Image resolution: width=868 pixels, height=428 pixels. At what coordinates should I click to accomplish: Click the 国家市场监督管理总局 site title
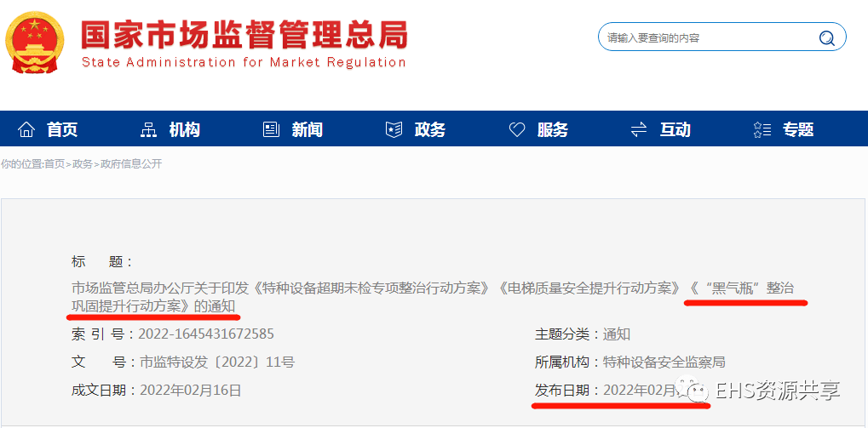(244, 34)
